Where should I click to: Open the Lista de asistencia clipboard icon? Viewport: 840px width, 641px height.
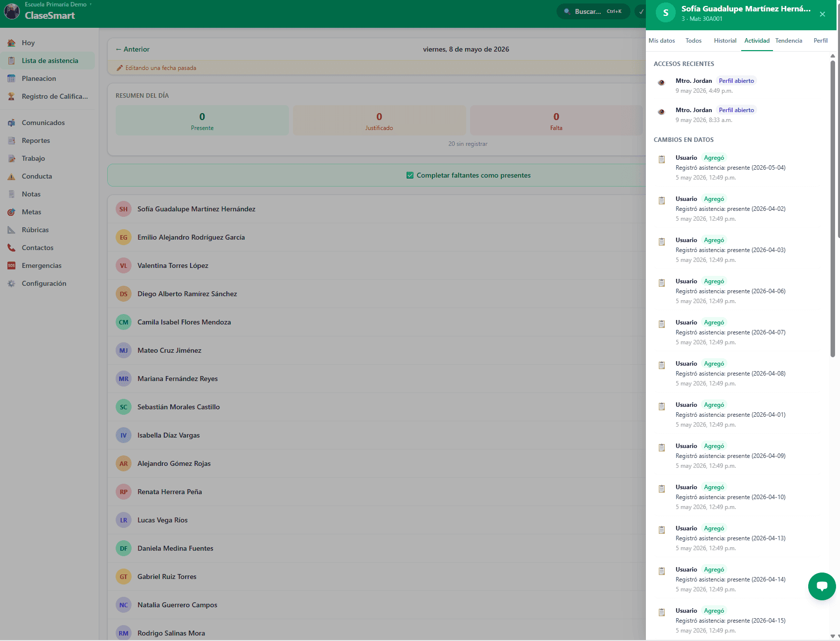coord(11,61)
